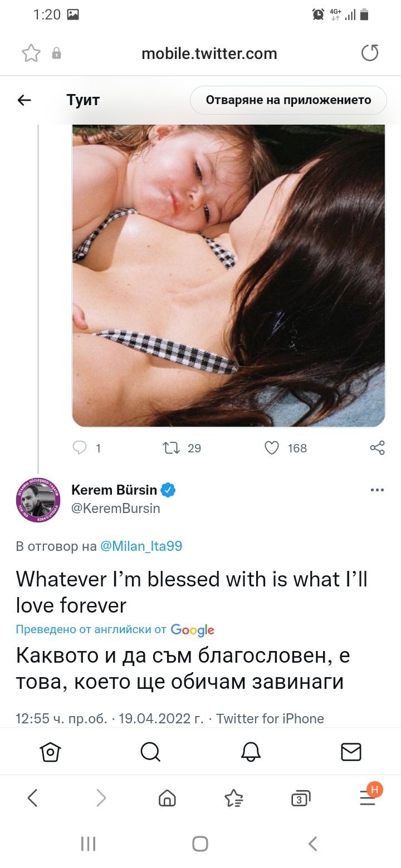Reload the page with refresh icon
The height and width of the screenshot is (868, 401).
370,53
